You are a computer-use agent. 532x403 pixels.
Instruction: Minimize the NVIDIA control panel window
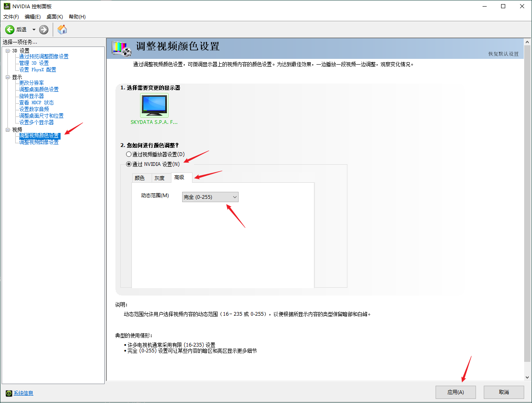tap(485, 6)
